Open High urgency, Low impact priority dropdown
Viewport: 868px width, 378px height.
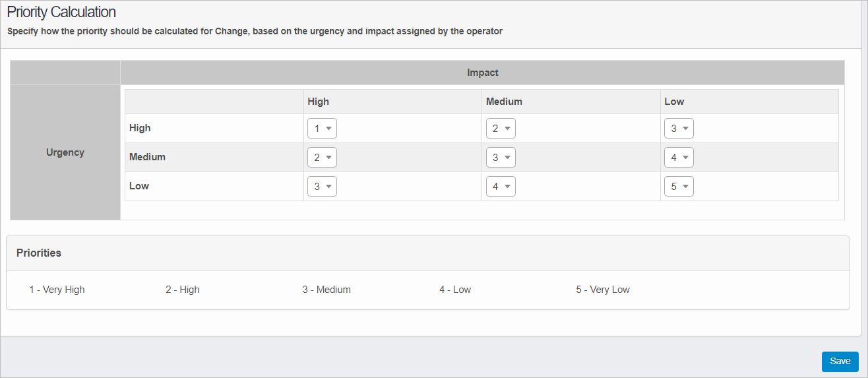click(679, 129)
